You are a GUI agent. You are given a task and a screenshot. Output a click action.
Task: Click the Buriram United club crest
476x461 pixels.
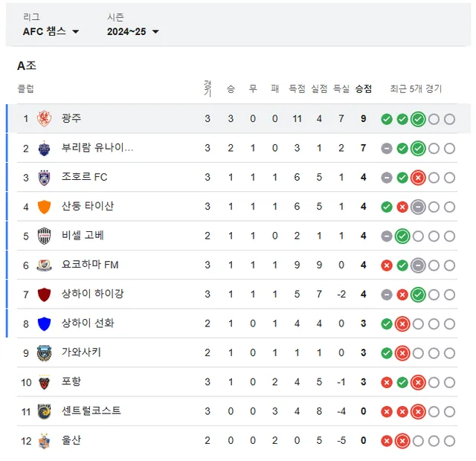click(x=45, y=148)
